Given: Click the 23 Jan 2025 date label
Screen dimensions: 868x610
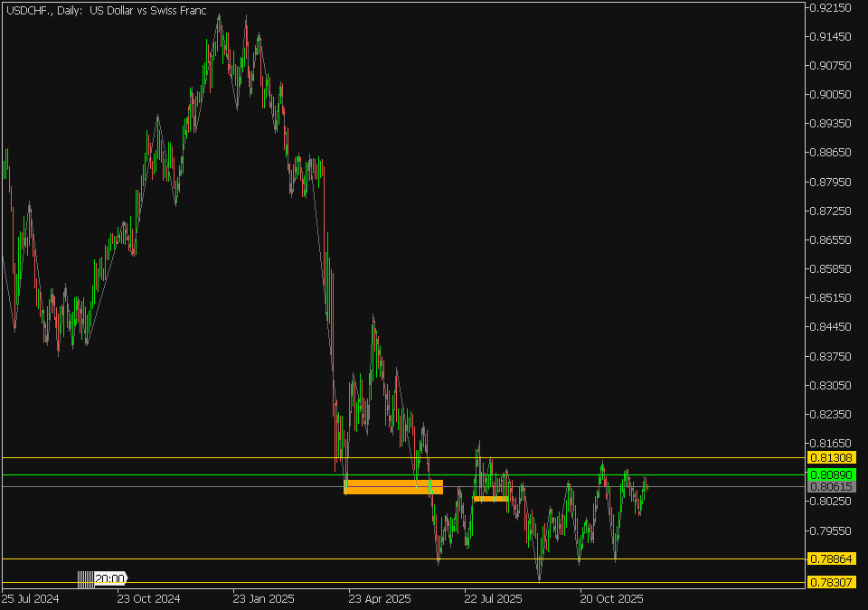Looking at the screenshot, I should click(264, 598).
